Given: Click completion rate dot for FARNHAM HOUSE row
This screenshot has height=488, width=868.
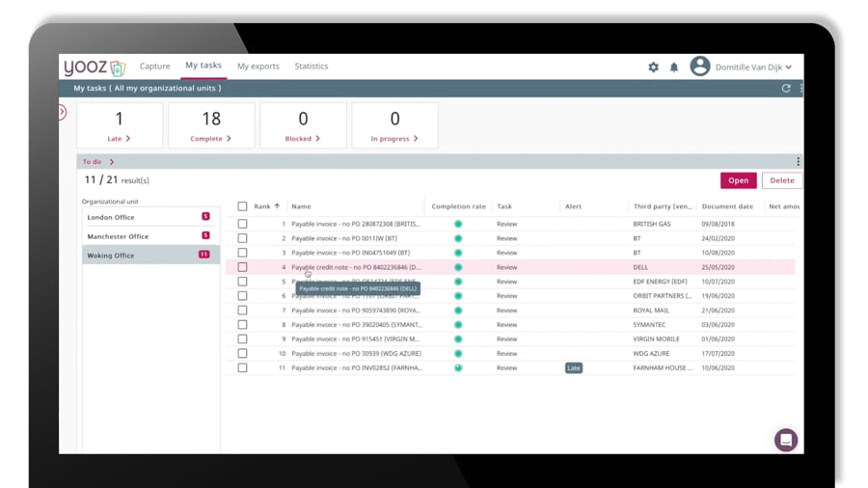Looking at the screenshot, I should (458, 368).
